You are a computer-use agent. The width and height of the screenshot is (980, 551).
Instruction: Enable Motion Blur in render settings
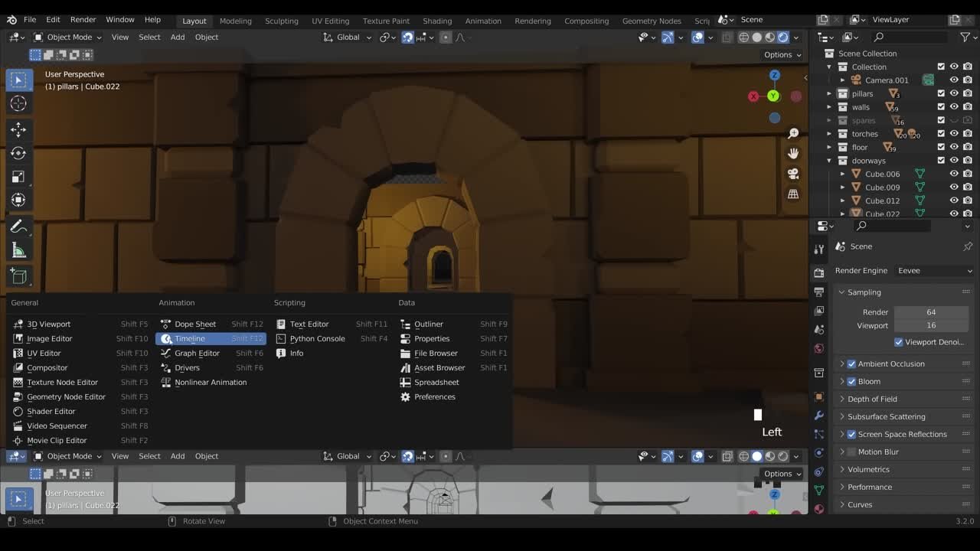[x=851, y=452]
